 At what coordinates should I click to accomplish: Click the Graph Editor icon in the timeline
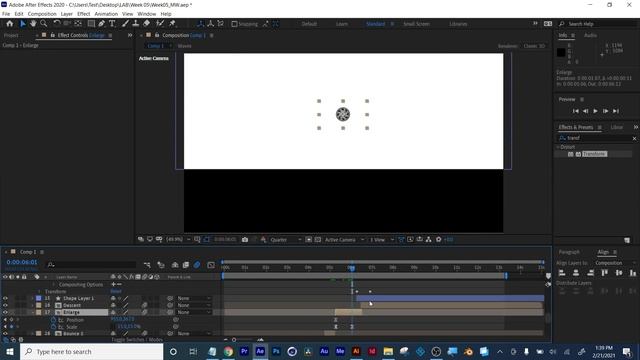click(x=211, y=265)
